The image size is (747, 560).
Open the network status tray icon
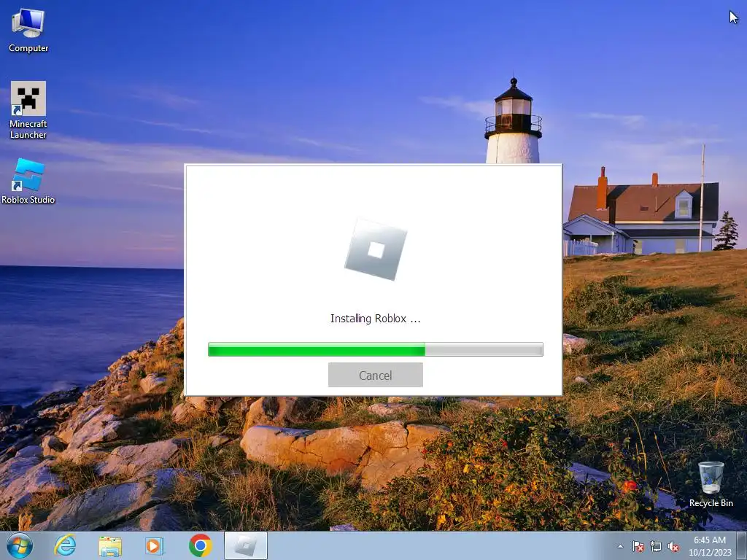tap(656, 546)
